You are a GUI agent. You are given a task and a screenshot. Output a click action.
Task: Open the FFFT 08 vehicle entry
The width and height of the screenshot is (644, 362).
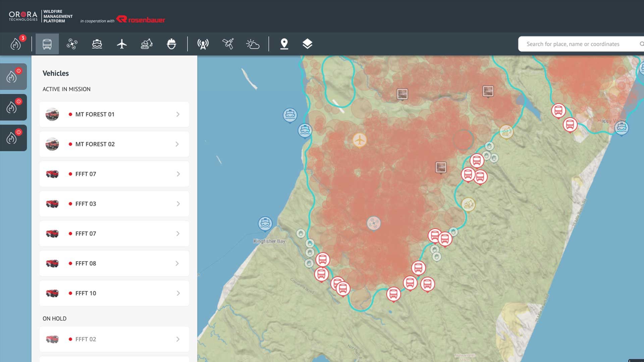(114, 263)
